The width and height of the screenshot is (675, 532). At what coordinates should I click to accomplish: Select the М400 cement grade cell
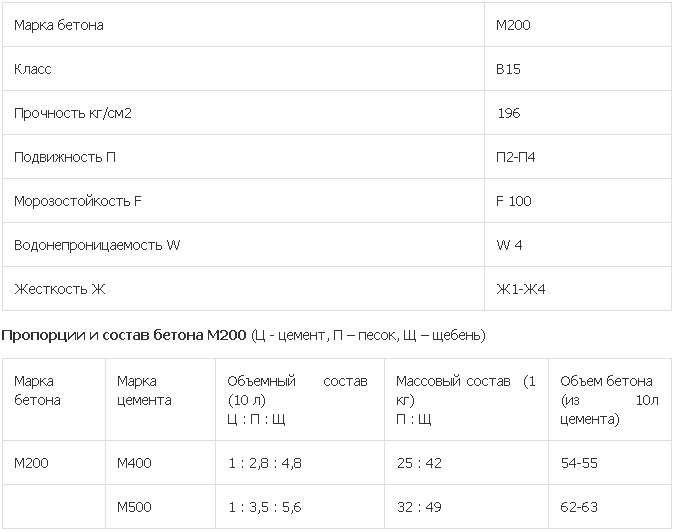(134, 463)
